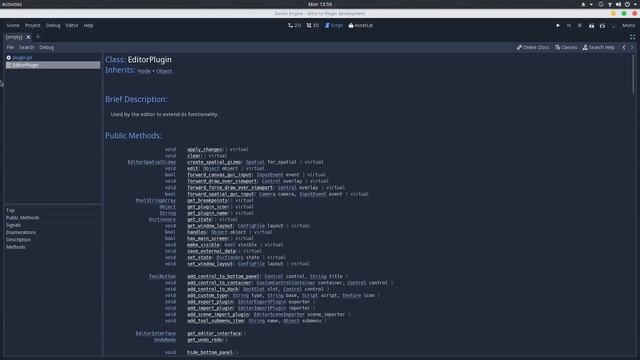Open the ToolButton return type link

(x=162, y=276)
